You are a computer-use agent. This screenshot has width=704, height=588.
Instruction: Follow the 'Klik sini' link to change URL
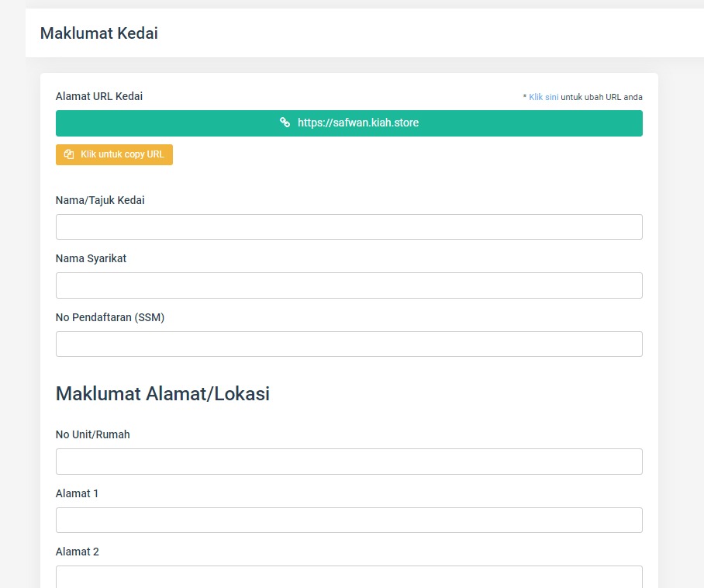(x=544, y=97)
